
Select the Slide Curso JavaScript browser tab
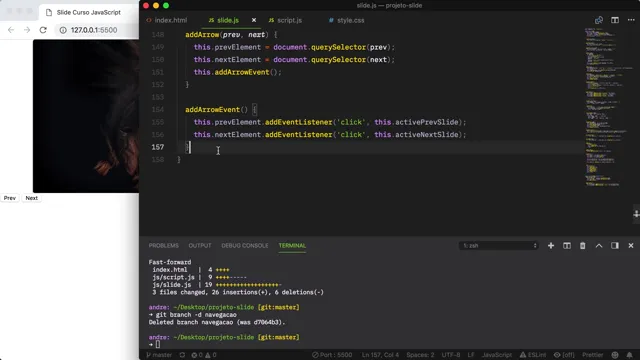coord(88,12)
